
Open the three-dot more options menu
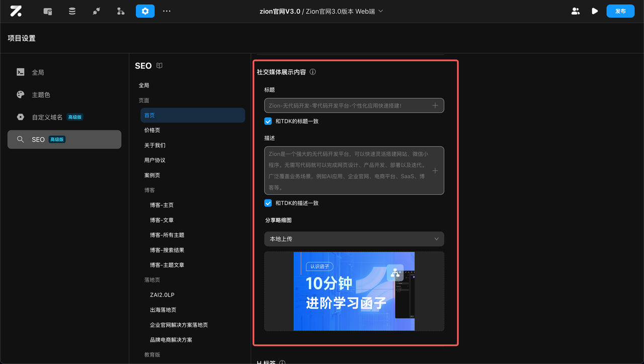pos(167,11)
